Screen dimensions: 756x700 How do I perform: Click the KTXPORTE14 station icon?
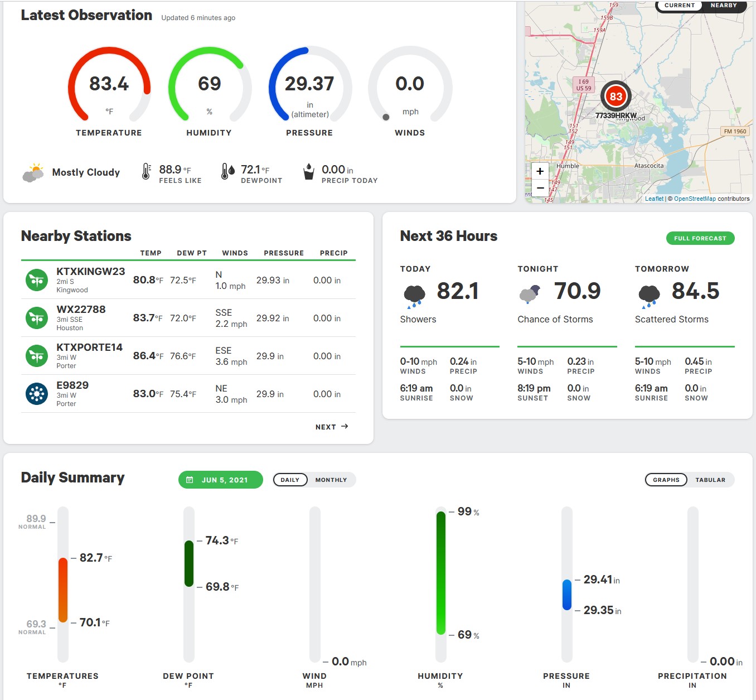(37, 356)
